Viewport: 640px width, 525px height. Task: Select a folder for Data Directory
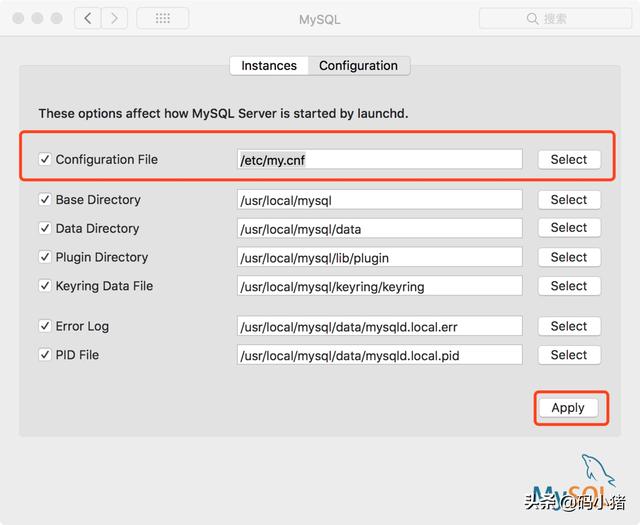coord(569,228)
